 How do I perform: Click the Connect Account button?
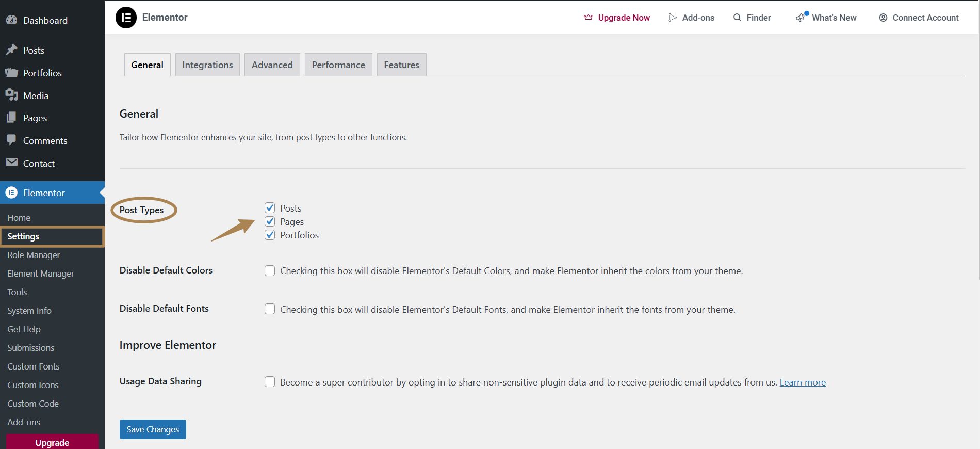[919, 18]
